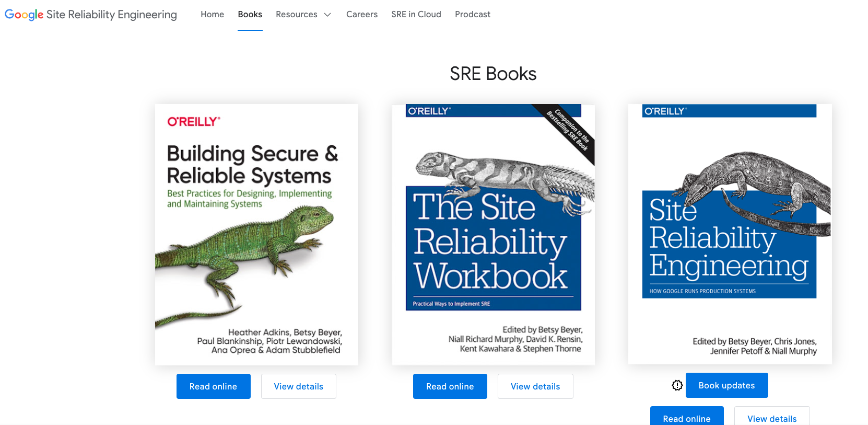This screenshot has height=425, width=868.
Task: Read Building Secure & Reliable Systems online
Action: point(214,386)
